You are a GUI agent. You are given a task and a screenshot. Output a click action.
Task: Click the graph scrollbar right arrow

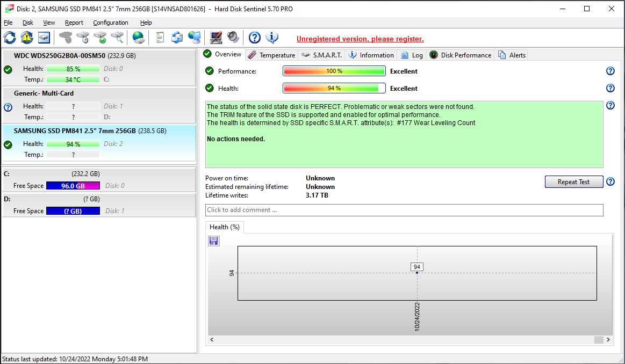608,340
